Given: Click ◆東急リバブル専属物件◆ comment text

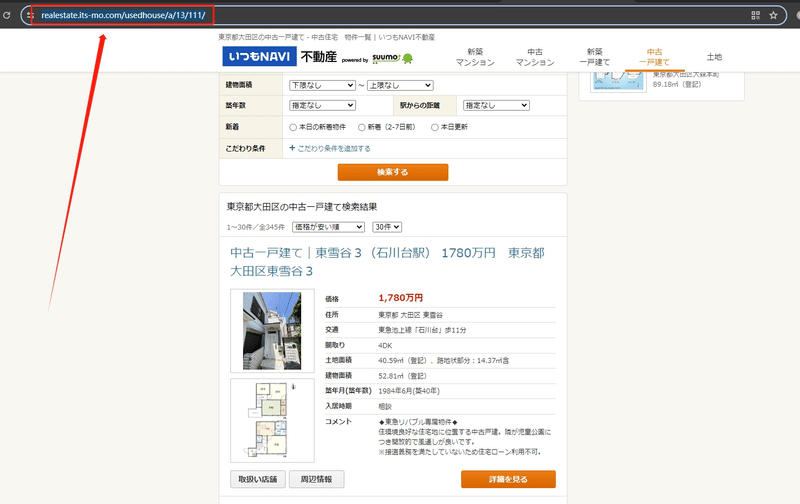Looking at the screenshot, I should pos(418,422).
